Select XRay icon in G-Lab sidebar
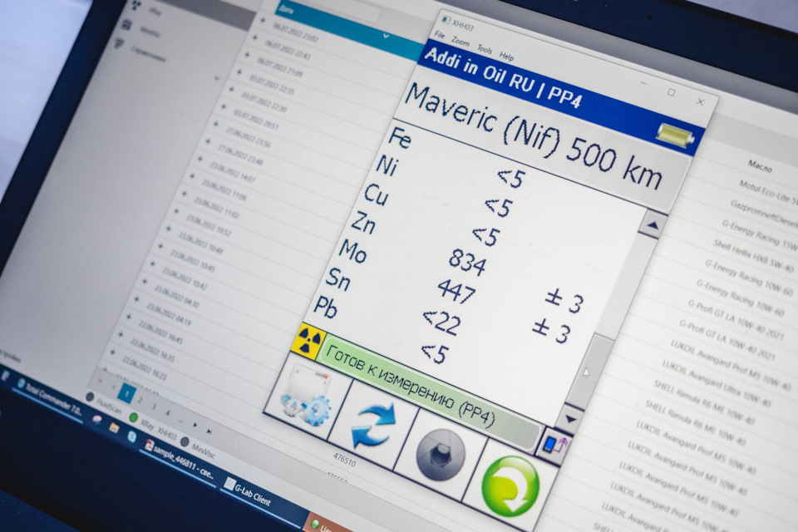 (137, 6)
